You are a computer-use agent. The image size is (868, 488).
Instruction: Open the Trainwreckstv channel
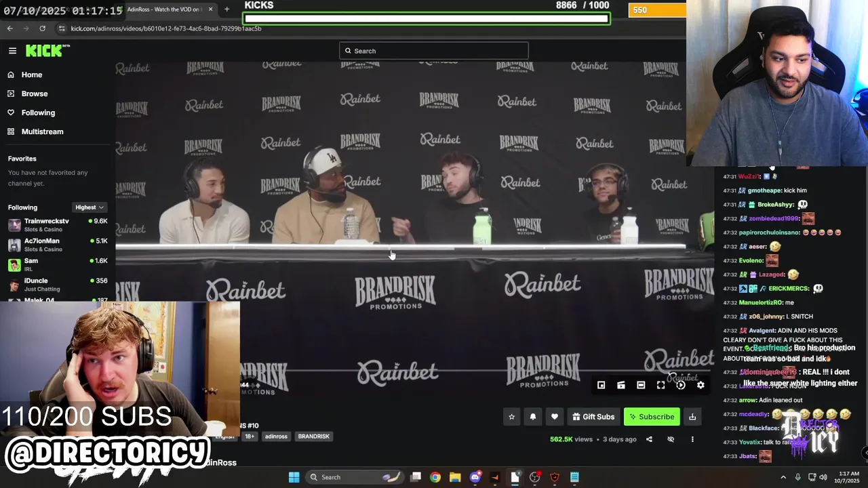pyautogui.click(x=58, y=225)
